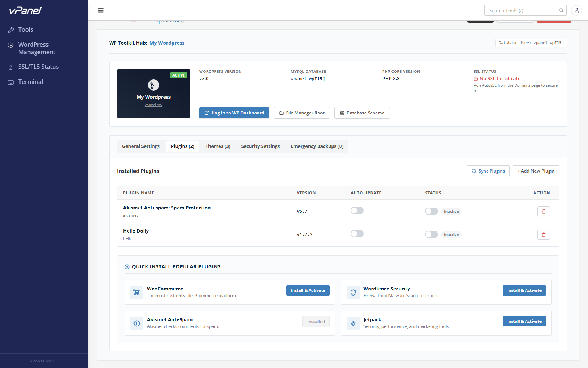Toggle the sidebar hamburger menu
The image size is (588, 368).
101,10
